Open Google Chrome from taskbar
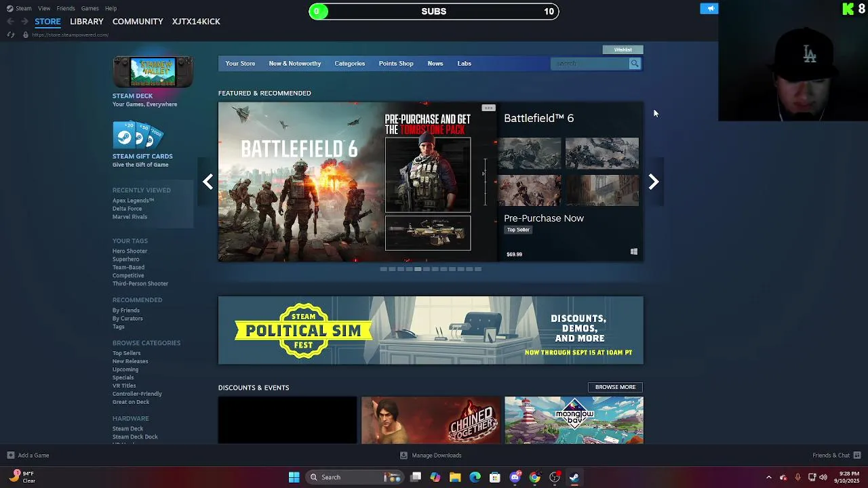Screen dimensions: 868x488 pyautogui.click(x=534, y=477)
